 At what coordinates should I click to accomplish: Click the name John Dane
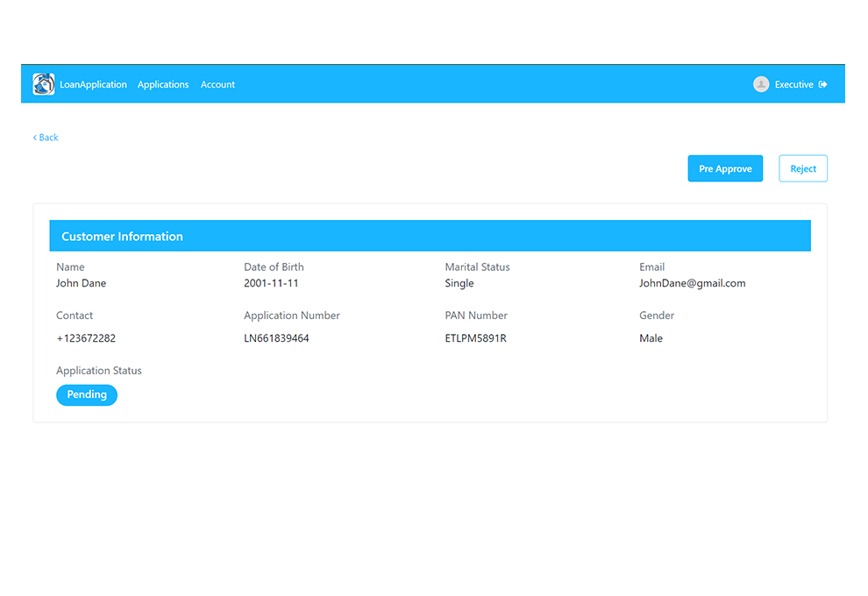(81, 283)
